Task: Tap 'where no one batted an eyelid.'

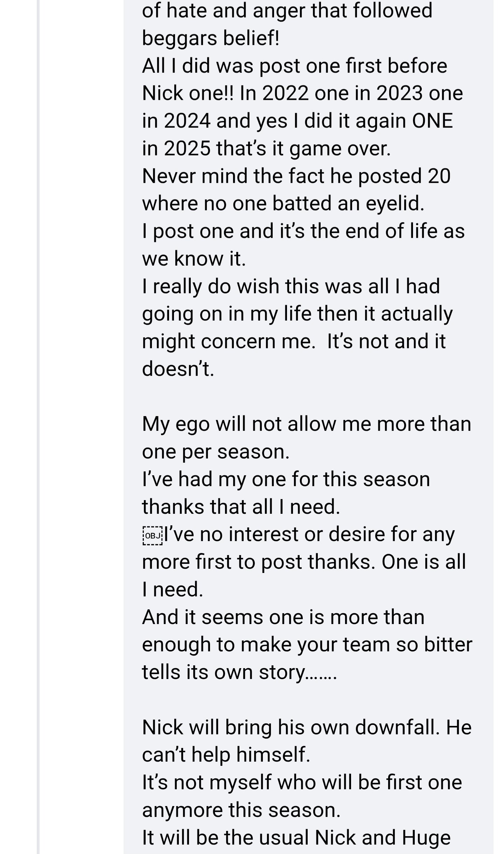Action: pos(283,203)
